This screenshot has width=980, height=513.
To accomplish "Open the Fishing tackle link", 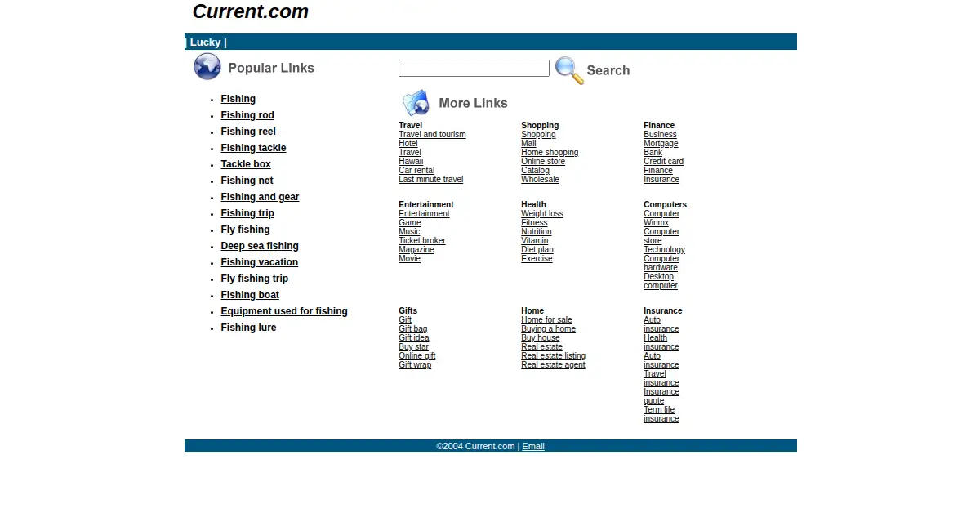I will (253, 148).
